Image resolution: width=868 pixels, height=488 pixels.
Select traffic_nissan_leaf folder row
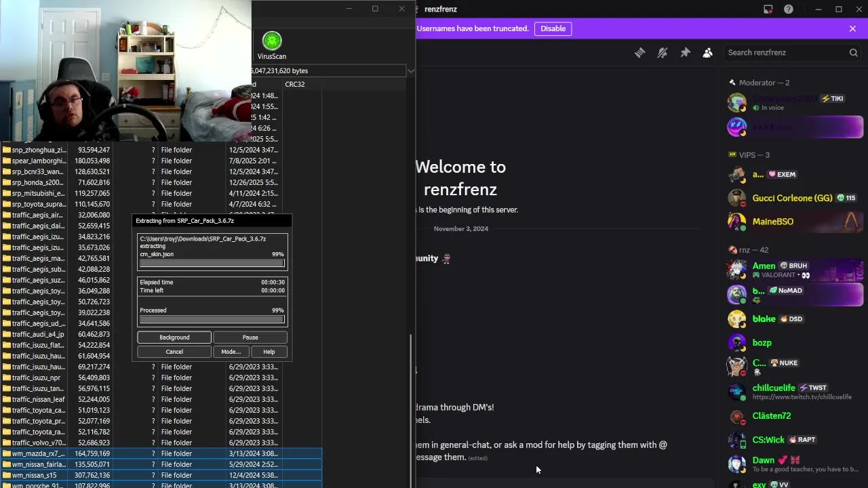pos(161,399)
